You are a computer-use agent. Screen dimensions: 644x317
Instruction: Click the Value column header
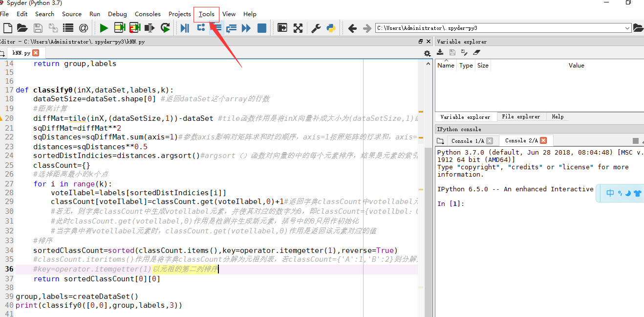pos(576,66)
